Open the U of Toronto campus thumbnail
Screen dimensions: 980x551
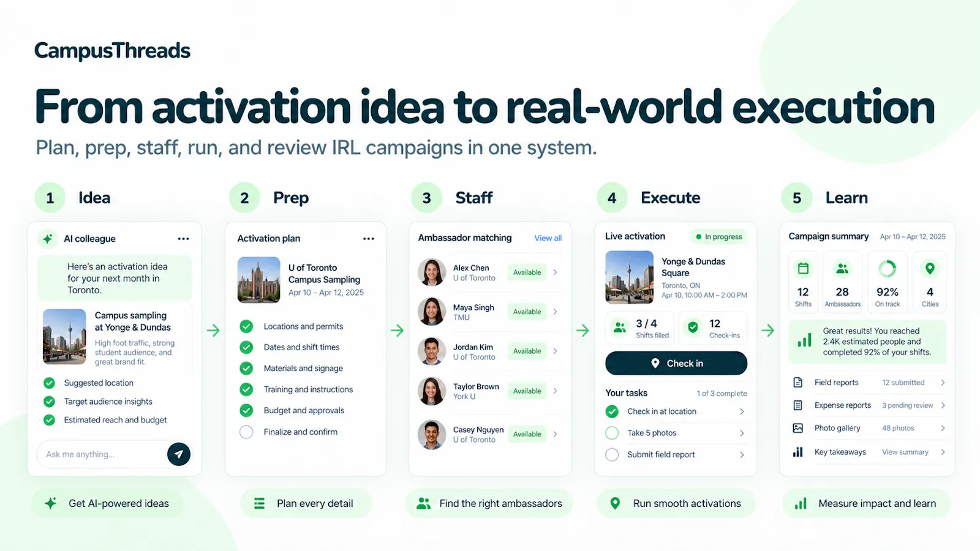[x=258, y=280]
